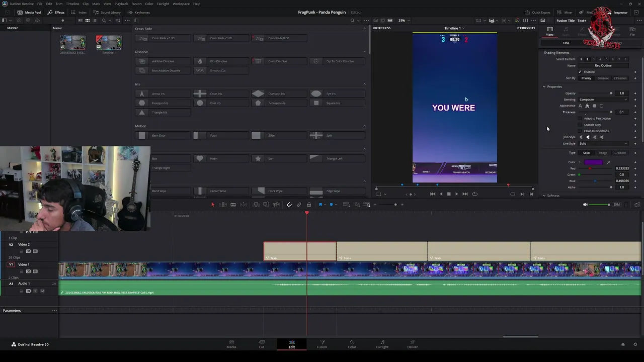Pick color with the eyedropper icon
The image size is (644, 362).
click(x=608, y=162)
